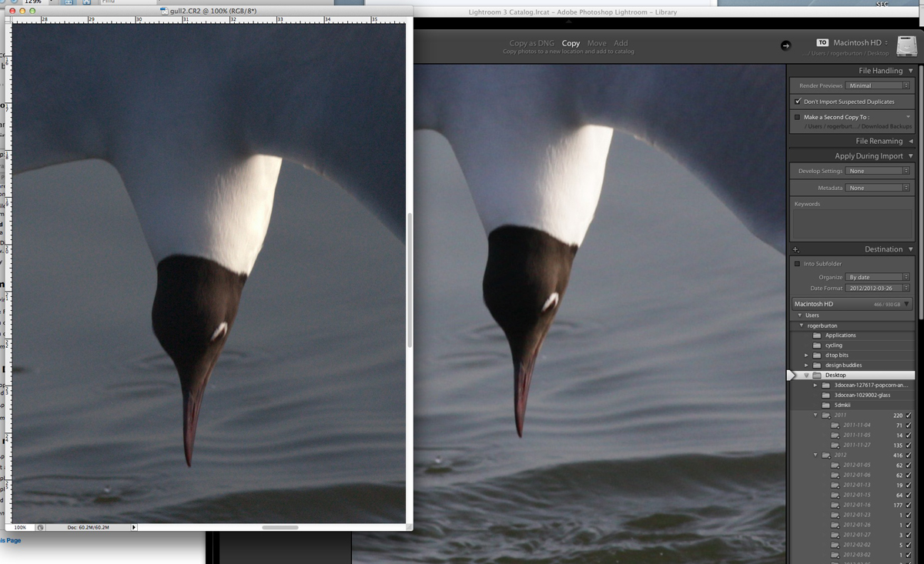Click the 5dmkii folder icon

tap(826, 405)
